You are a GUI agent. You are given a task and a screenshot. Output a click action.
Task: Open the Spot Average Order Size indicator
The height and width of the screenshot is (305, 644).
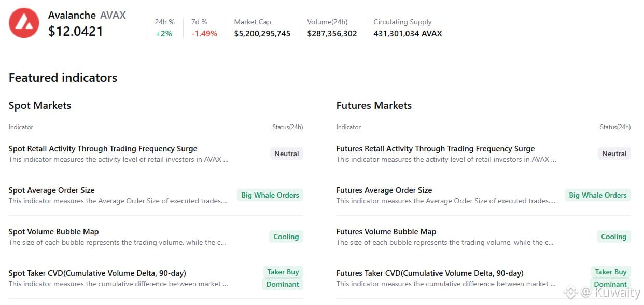click(51, 190)
